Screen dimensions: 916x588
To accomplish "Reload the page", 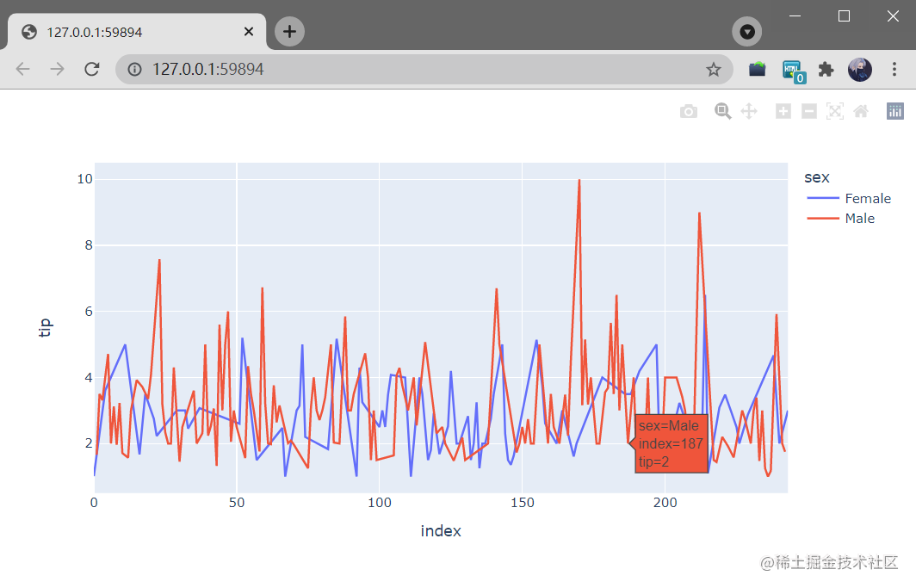I will (x=92, y=70).
